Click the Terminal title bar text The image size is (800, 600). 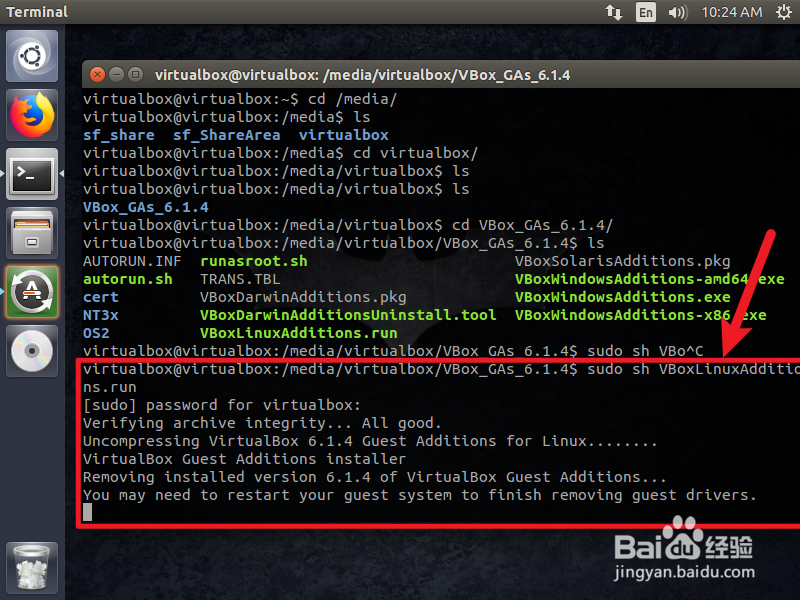[362, 75]
